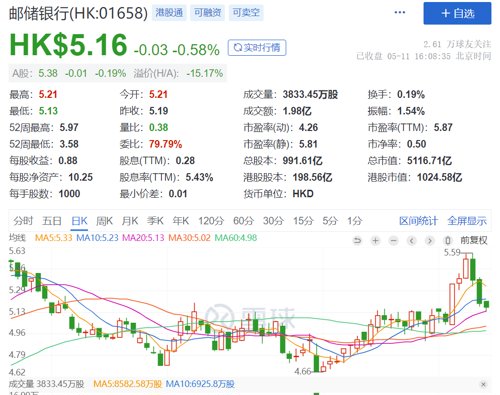Select the 周K chart tab
500x395 pixels.
104,221
